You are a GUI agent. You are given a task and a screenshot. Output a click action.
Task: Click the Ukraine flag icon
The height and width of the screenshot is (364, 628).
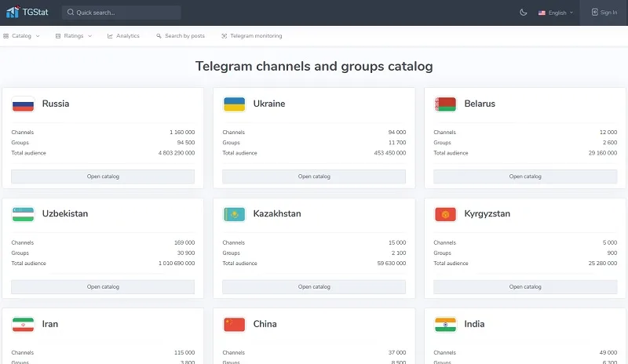click(x=234, y=104)
